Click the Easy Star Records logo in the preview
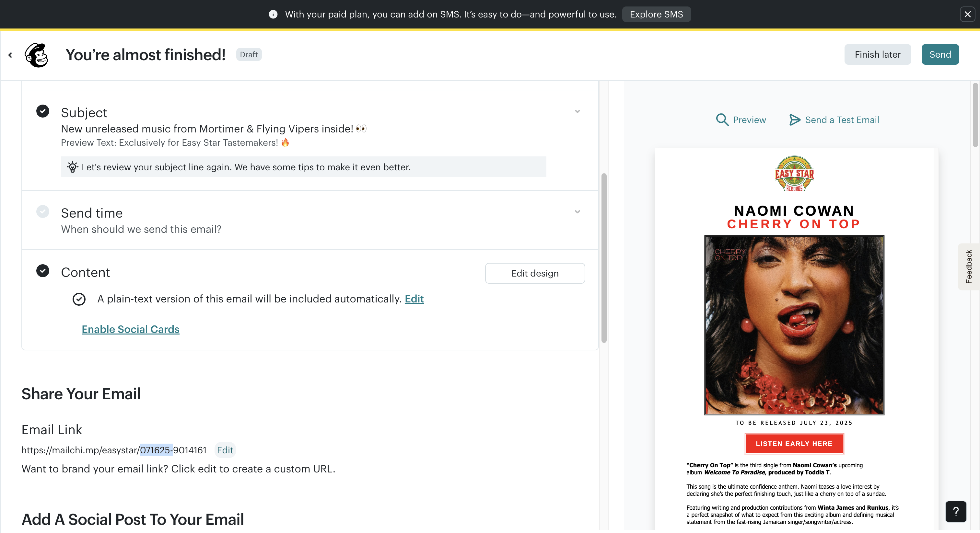This screenshot has width=980, height=533. click(x=794, y=173)
